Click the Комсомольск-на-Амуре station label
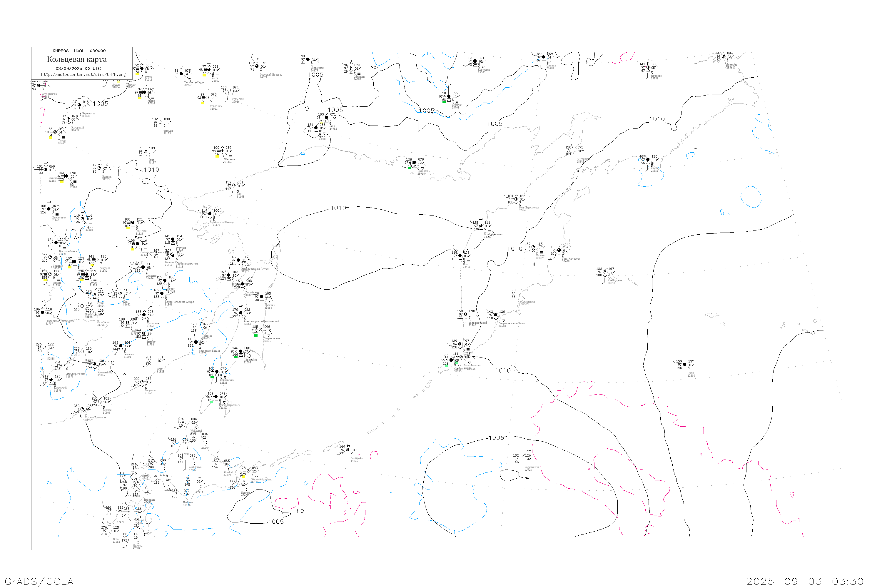 [179, 302]
